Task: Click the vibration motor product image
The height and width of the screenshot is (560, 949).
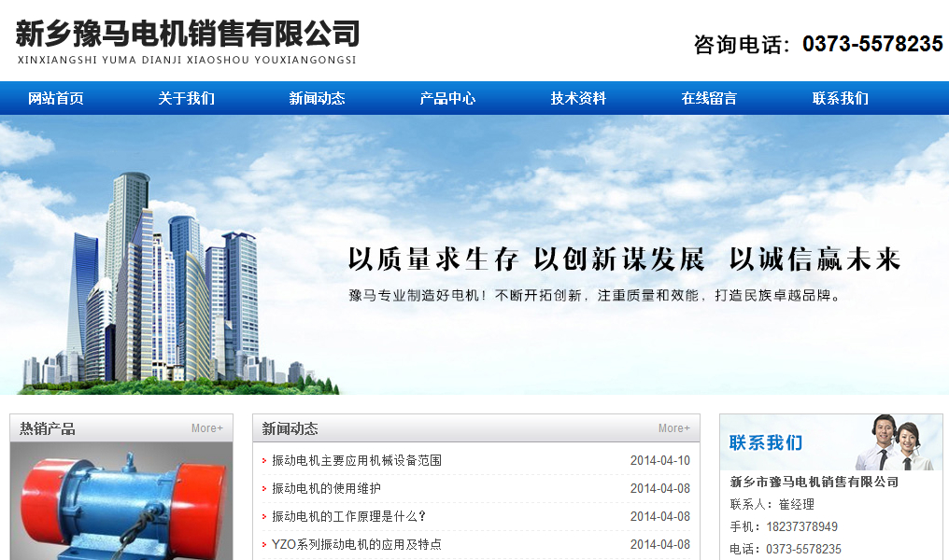Action: pyautogui.click(x=120, y=504)
